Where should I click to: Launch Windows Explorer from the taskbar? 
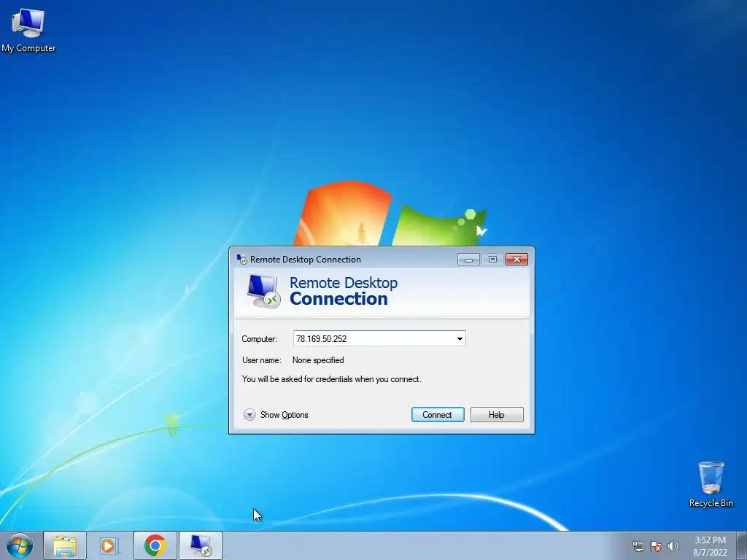[x=65, y=545]
